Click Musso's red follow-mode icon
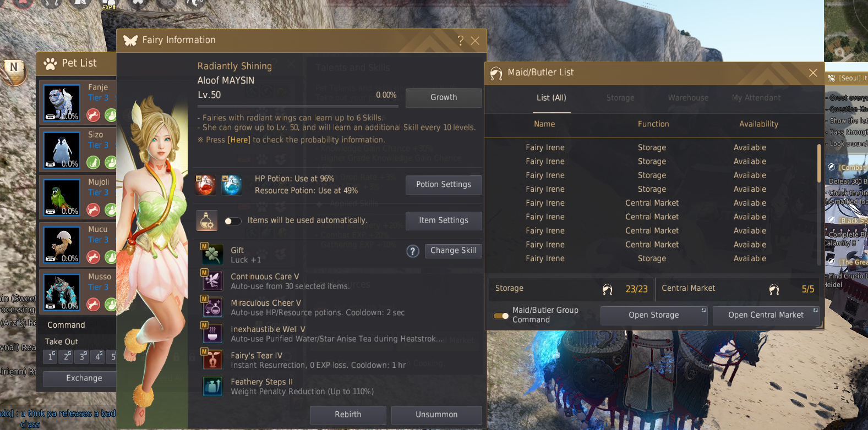Viewport: 868px width, 430px height. (94, 305)
